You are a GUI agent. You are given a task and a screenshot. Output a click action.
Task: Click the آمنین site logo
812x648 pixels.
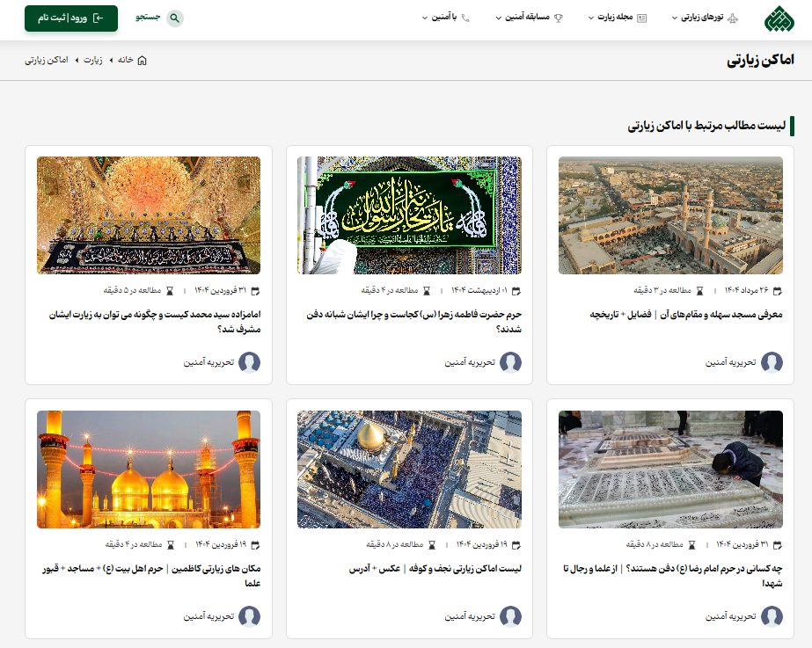[779, 18]
